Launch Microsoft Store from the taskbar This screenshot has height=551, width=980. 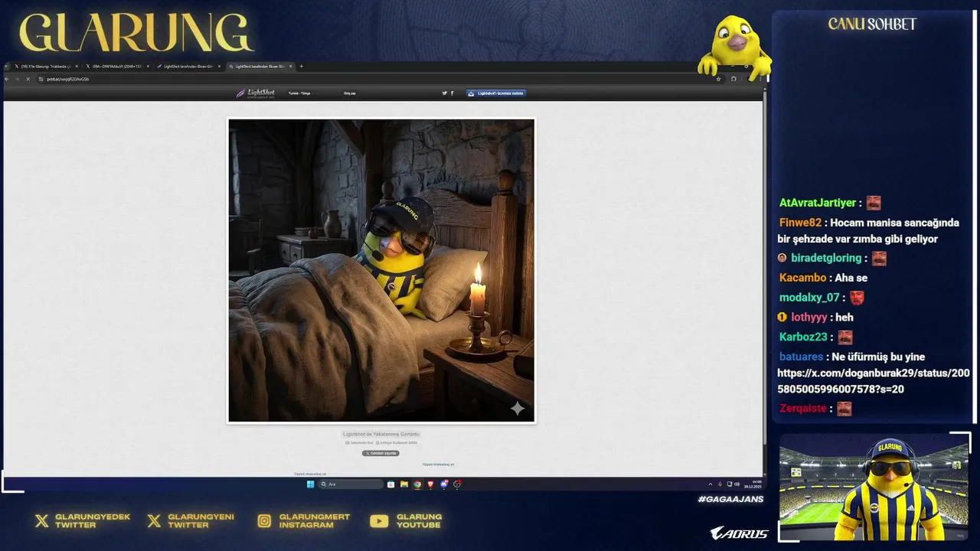click(x=390, y=484)
